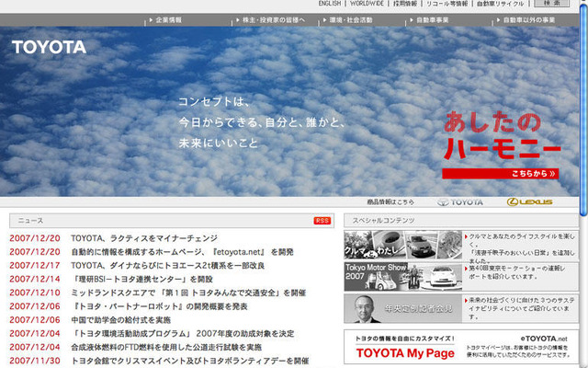Open the クルマとあなたのライフスタイル description link

522,248
